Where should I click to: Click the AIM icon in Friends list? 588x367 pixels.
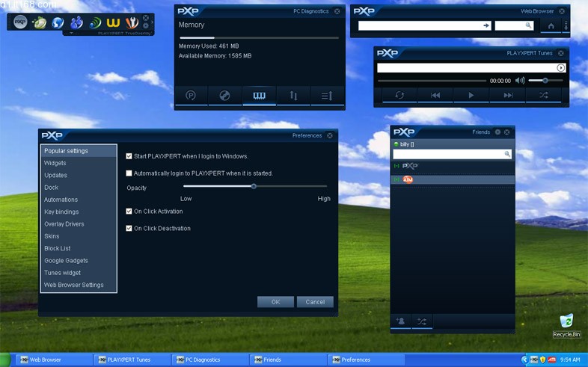pos(408,179)
